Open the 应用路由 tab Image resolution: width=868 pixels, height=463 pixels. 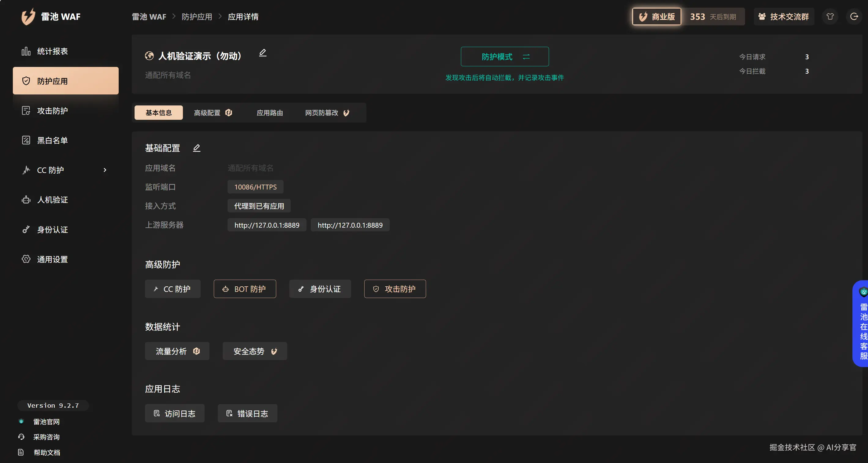269,112
